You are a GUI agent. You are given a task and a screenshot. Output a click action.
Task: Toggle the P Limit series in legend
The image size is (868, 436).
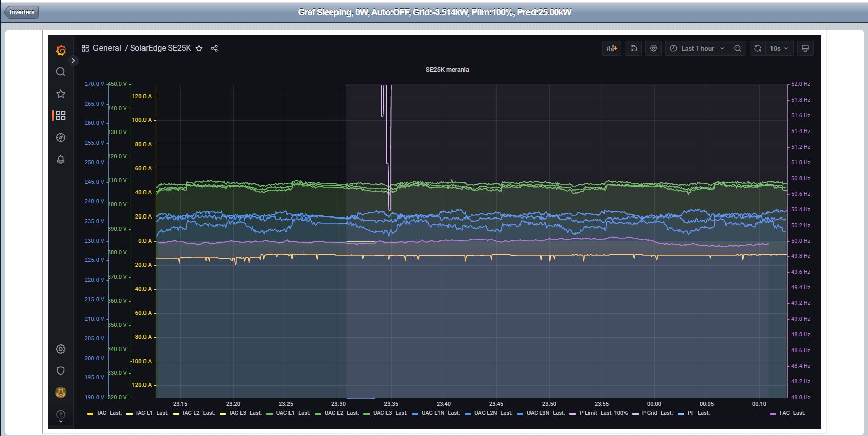(589, 413)
